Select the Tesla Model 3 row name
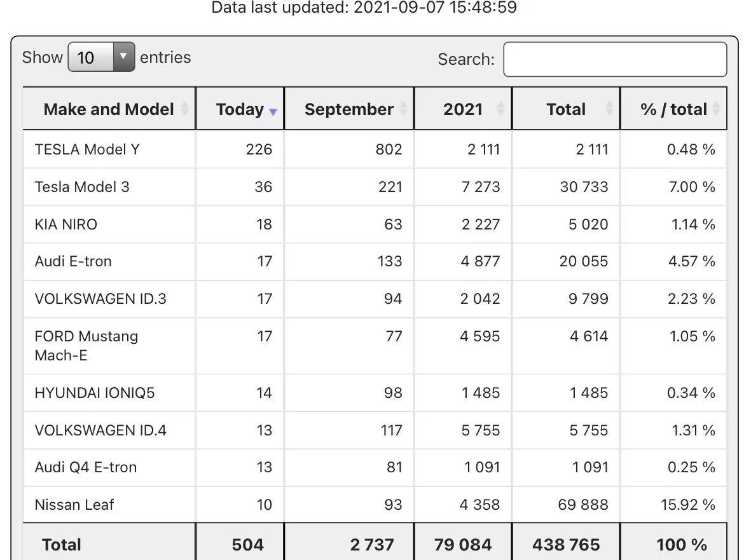The height and width of the screenshot is (560, 744). 82,186
